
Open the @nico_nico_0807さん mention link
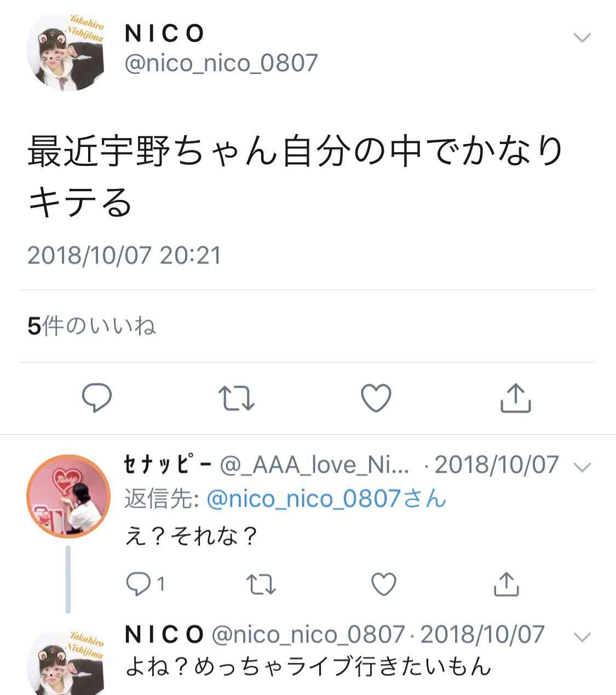[x=327, y=499]
